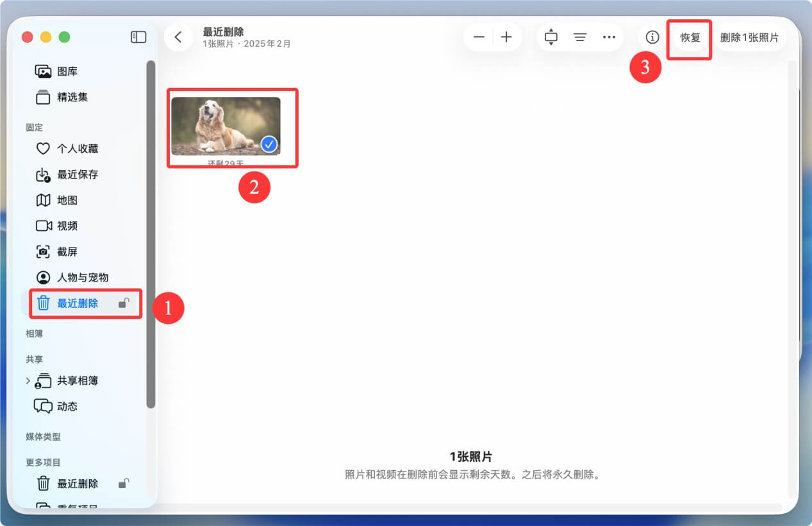The width and height of the screenshot is (812, 526).
Task: Click the lock icon beside 最近删除
Action: [x=123, y=304]
